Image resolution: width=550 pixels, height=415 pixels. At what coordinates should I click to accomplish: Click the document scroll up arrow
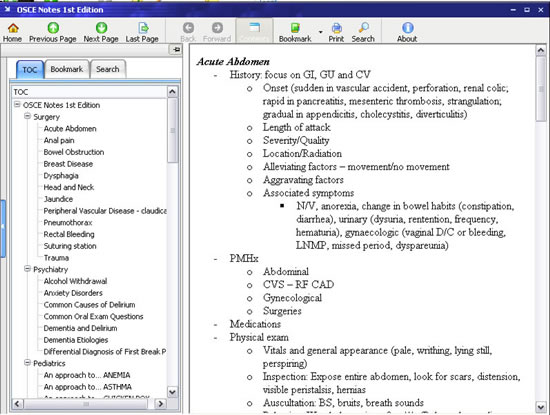[x=541, y=51]
